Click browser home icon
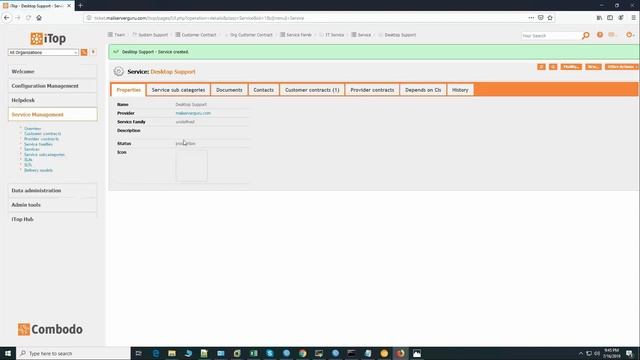The width and height of the screenshot is (640, 360). 39,18
